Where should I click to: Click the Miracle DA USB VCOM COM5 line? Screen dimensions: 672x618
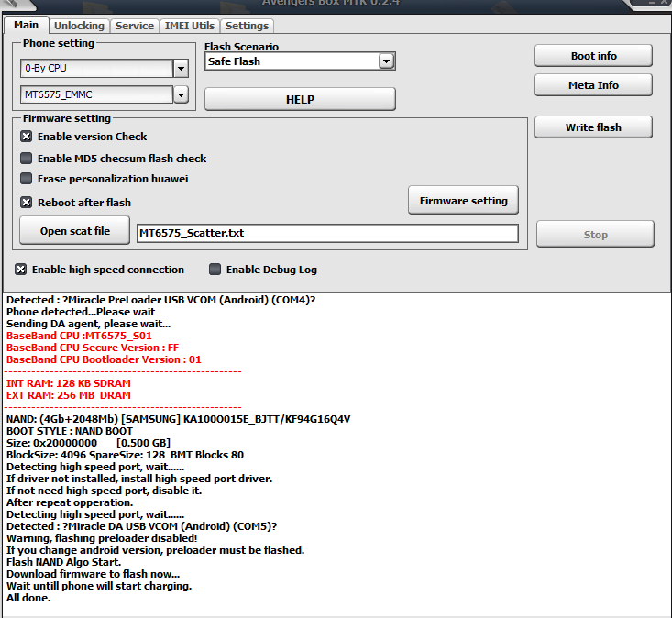coord(141,526)
